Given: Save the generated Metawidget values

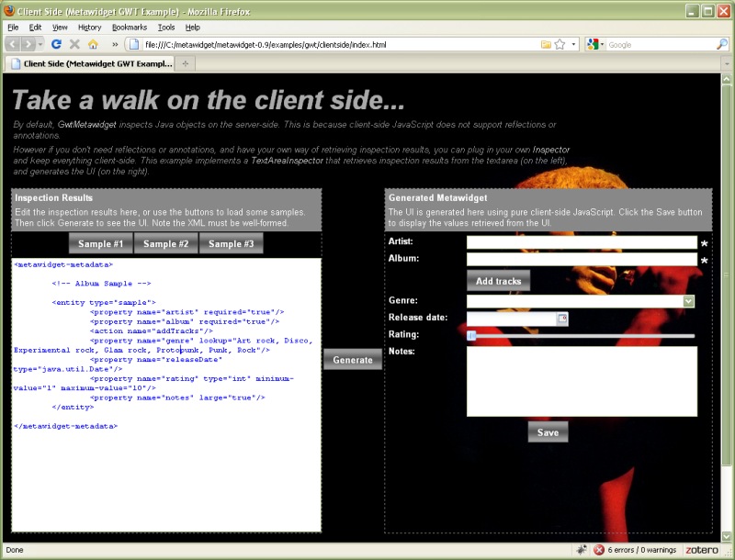Looking at the screenshot, I should 547,431.
